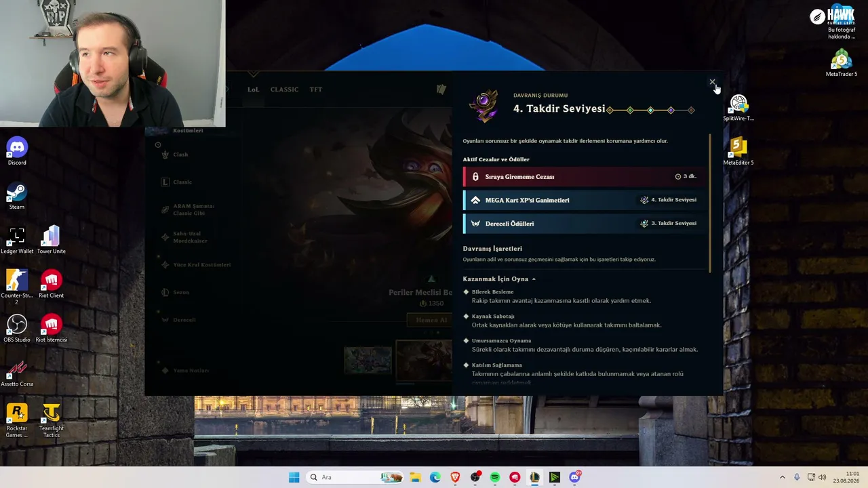Open Teamfight Tactics desktop shortcut

(51, 420)
